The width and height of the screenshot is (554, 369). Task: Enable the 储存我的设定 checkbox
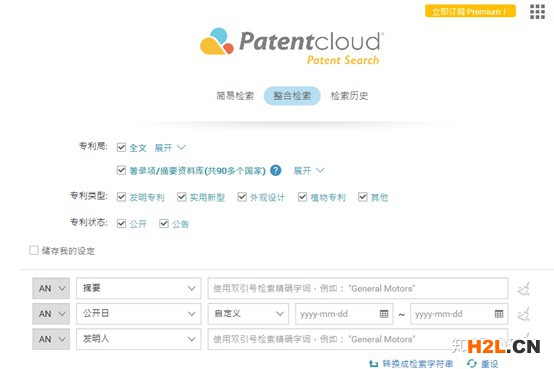click(x=34, y=251)
